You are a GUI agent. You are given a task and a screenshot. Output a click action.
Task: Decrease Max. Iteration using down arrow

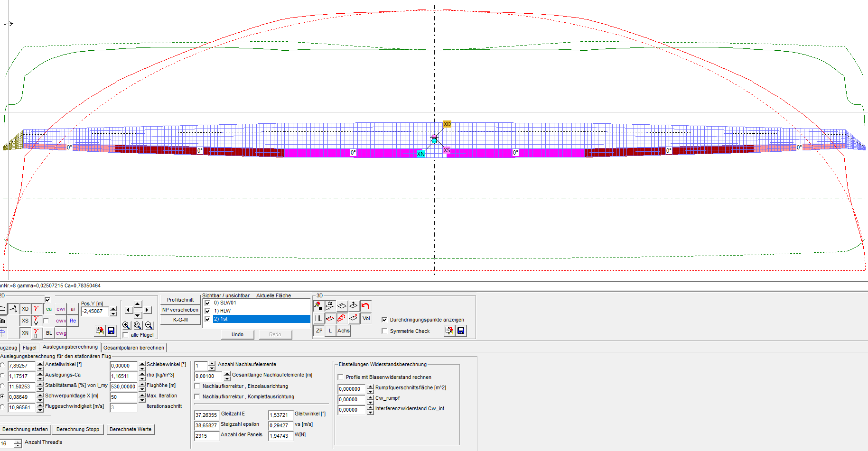tap(142, 399)
